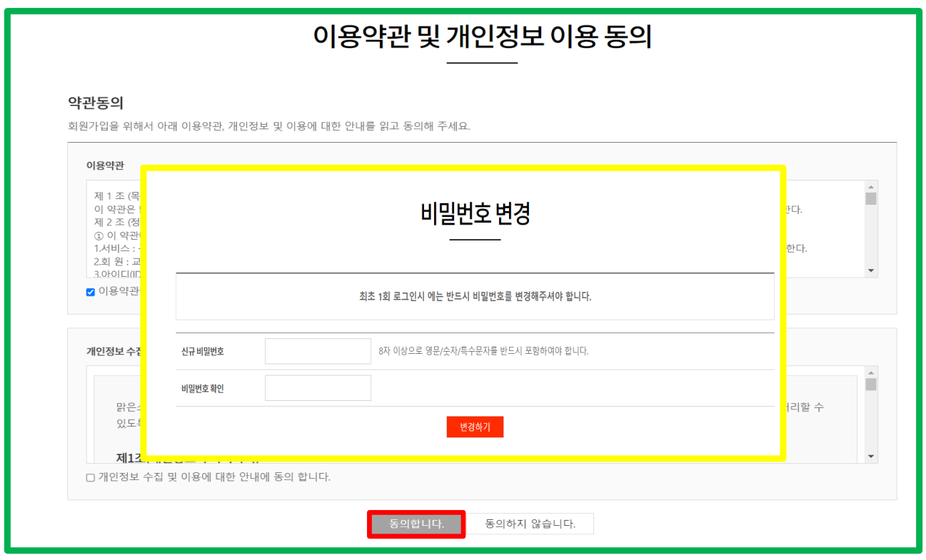Screen dimensions: 926x560
Task: Click the up arrow of 개인정보 box scrollbar
Action: click(x=870, y=372)
